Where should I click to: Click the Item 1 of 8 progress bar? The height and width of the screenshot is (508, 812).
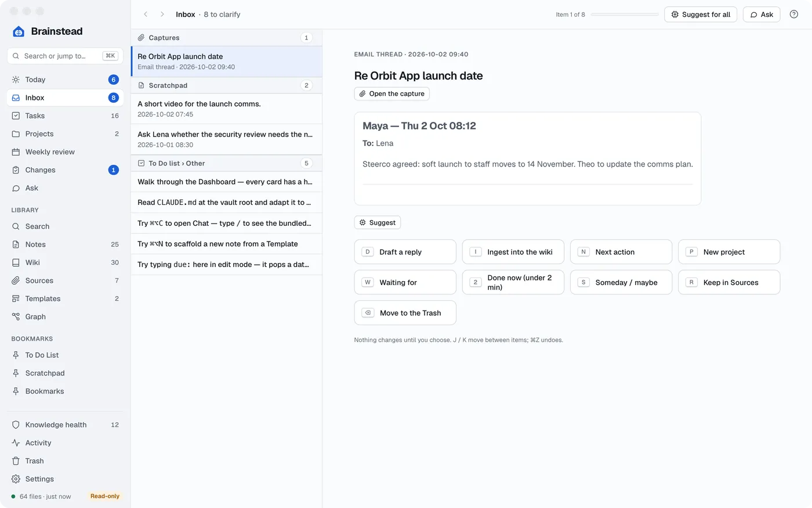point(625,15)
